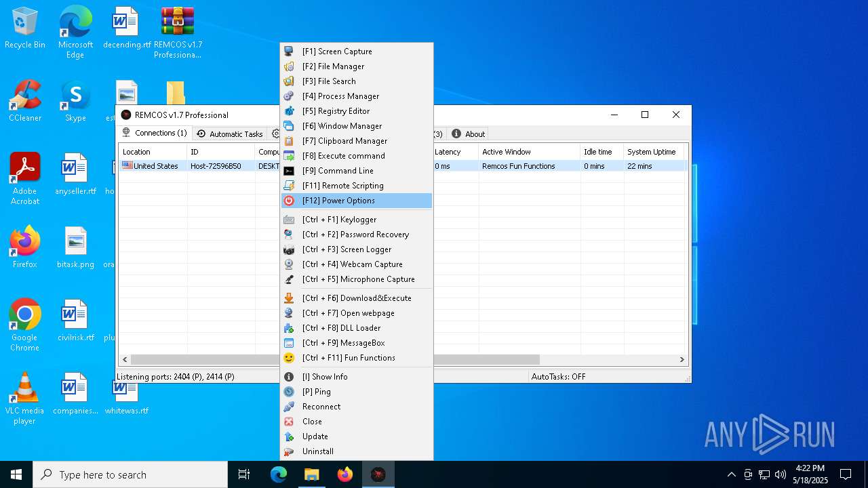Open the Automatic Tasks tab

(229, 134)
